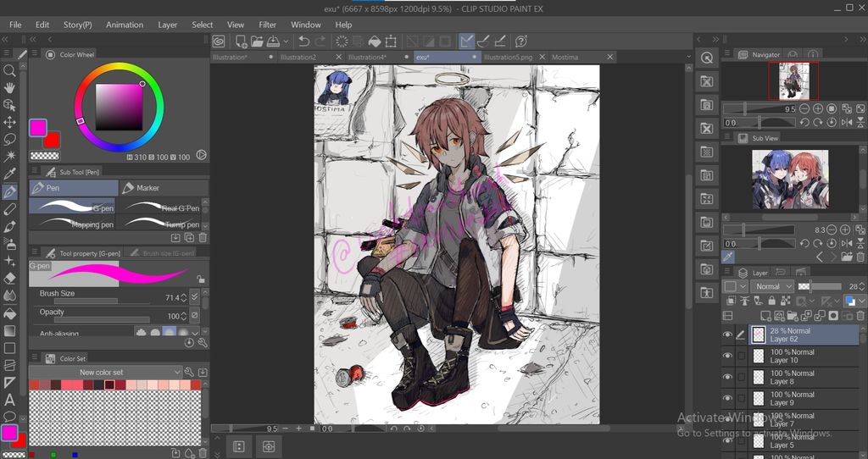
Task: Choose the Real G-Pen brush
Action: point(162,207)
